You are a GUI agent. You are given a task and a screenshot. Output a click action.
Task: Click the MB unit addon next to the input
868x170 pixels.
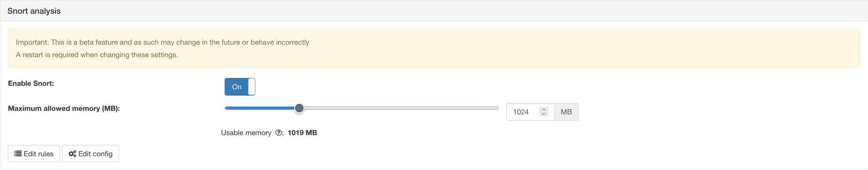[566, 112]
